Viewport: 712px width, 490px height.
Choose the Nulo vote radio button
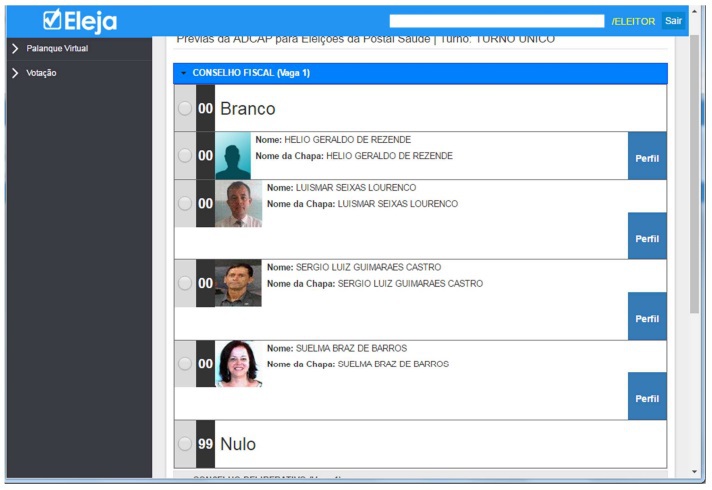click(185, 444)
